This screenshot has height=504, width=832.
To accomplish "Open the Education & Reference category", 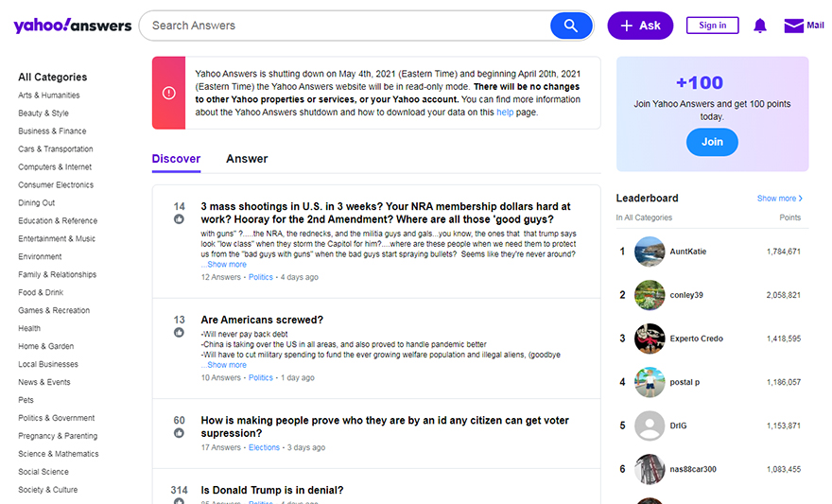I will pyautogui.click(x=58, y=220).
